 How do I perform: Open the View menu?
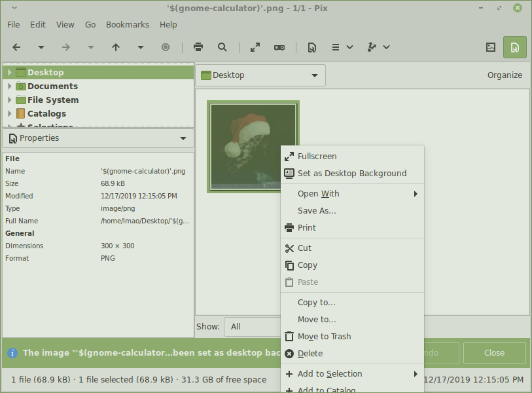[x=65, y=25]
